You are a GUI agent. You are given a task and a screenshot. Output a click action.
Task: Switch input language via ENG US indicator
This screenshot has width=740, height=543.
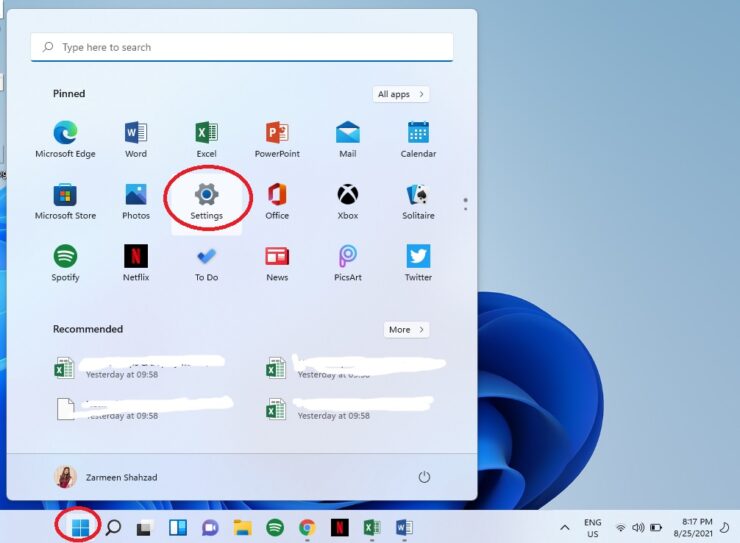pos(592,527)
